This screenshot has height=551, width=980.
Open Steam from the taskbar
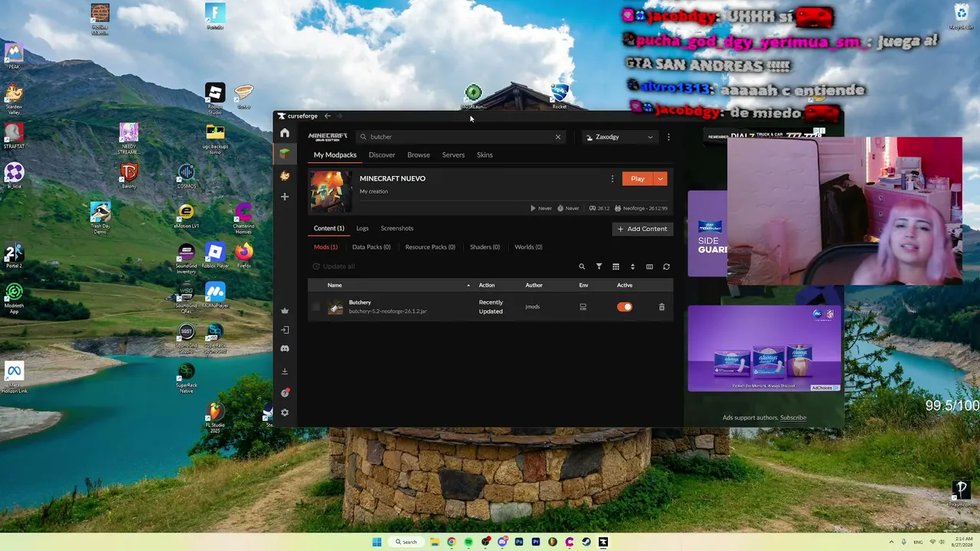pyautogui.click(x=586, y=542)
